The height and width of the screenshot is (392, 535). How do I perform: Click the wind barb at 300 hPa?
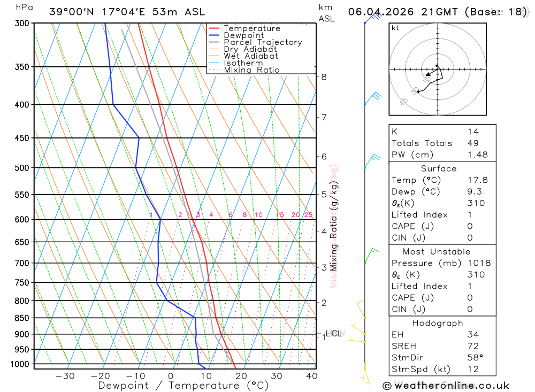coord(372,18)
